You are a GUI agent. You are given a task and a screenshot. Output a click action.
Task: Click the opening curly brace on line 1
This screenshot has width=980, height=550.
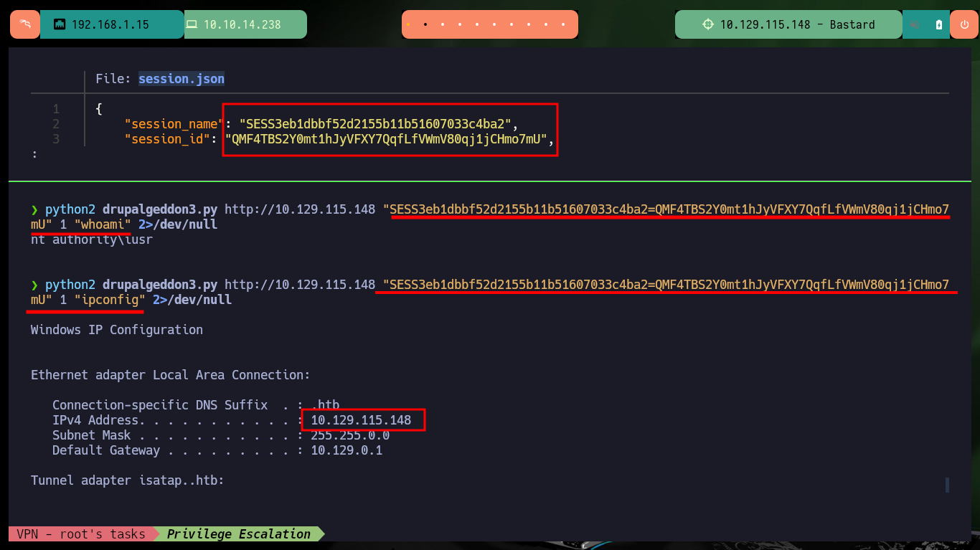point(99,109)
